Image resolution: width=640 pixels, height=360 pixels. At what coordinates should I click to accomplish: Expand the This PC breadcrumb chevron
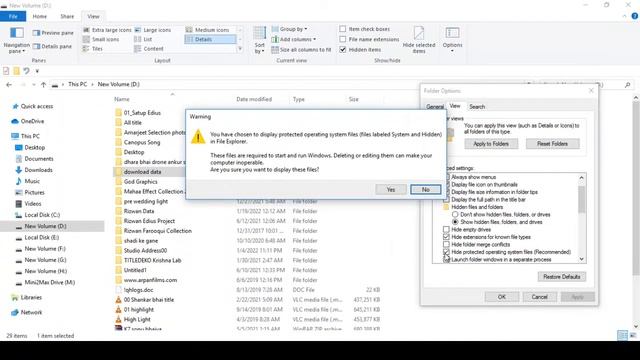point(93,84)
